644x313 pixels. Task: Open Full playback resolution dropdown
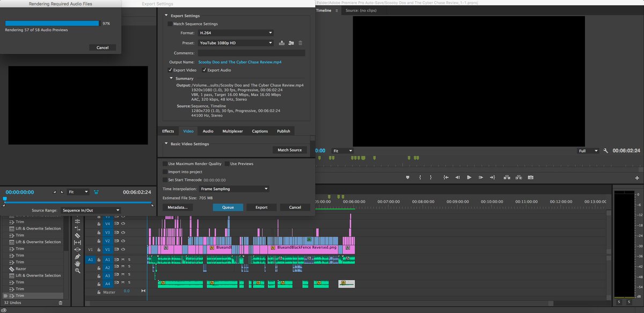click(588, 151)
